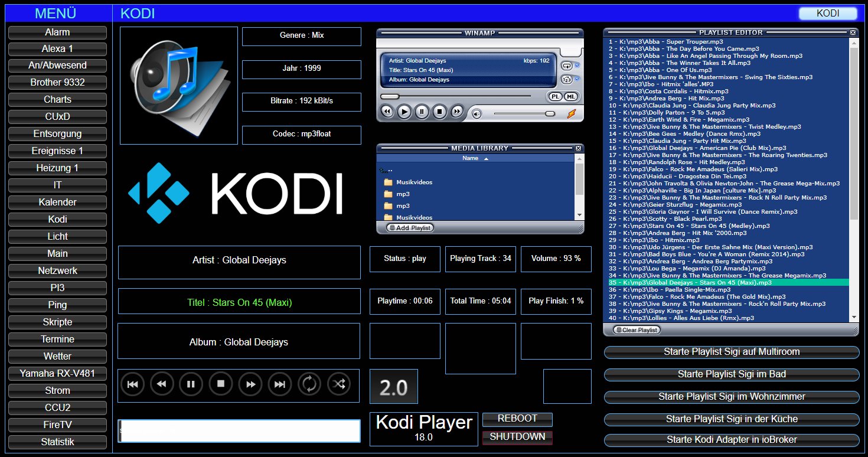
Task: Click the Winamp lightning bolt icon
Action: (571, 113)
